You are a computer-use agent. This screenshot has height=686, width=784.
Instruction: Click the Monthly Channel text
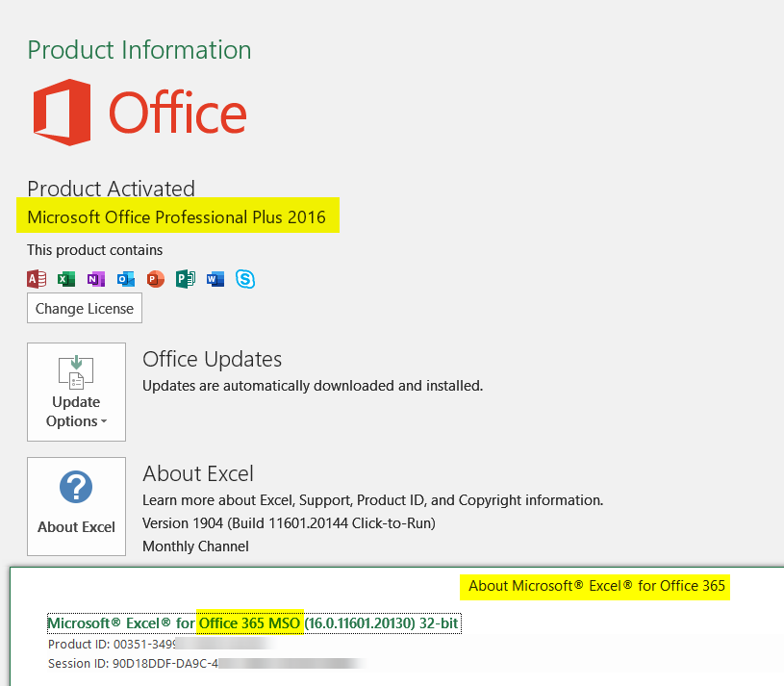(195, 546)
